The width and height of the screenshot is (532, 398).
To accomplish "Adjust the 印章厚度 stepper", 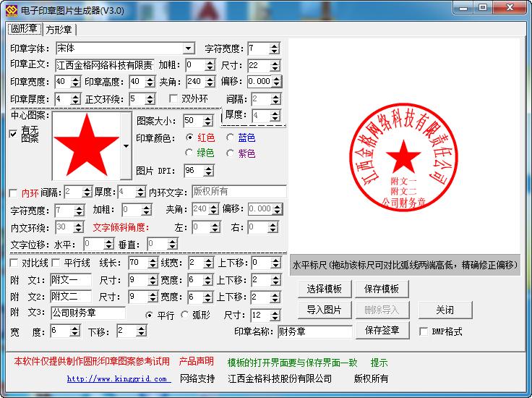I will click(x=75, y=99).
